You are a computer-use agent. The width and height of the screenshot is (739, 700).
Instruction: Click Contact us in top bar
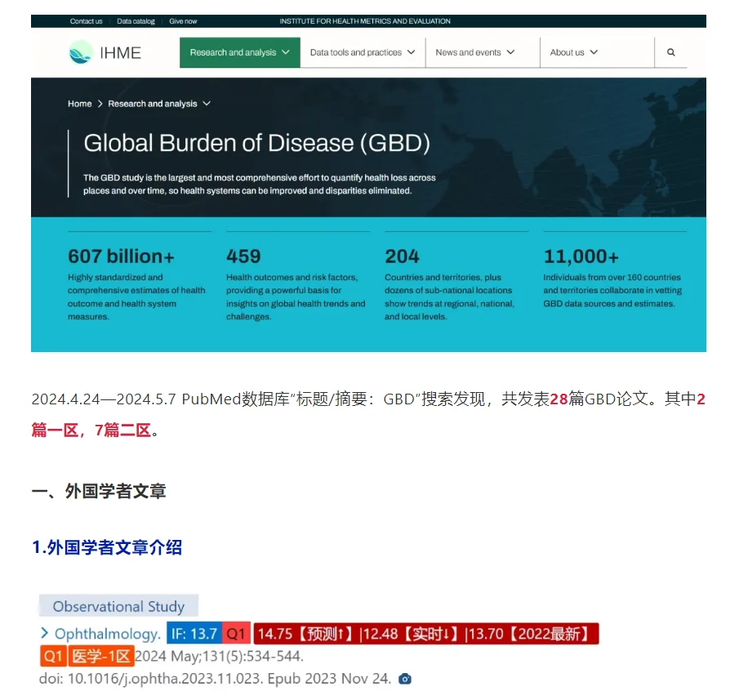(x=87, y=21)
